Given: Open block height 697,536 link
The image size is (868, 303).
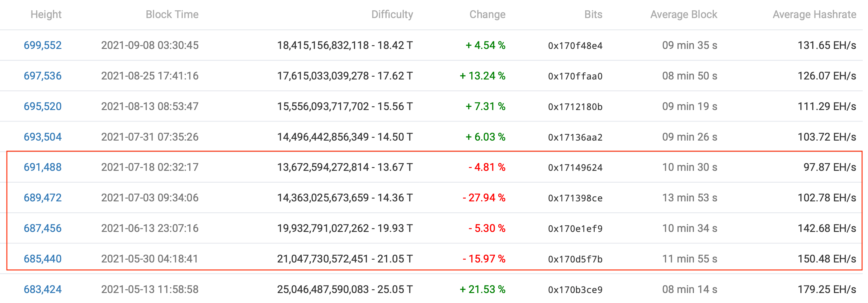Looking at the screenshot, I should coord(42,75).
